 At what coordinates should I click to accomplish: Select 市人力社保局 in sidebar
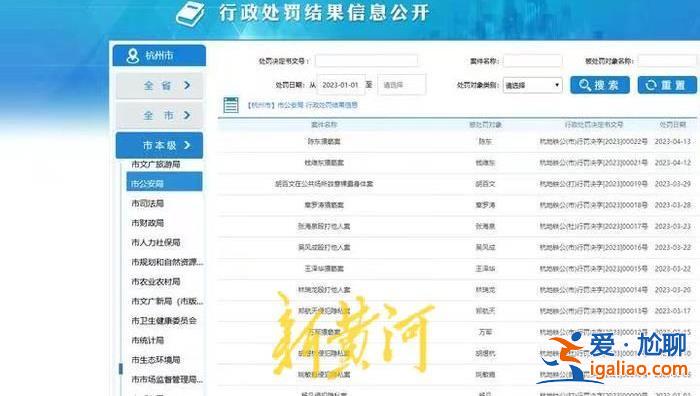point(156,242)
